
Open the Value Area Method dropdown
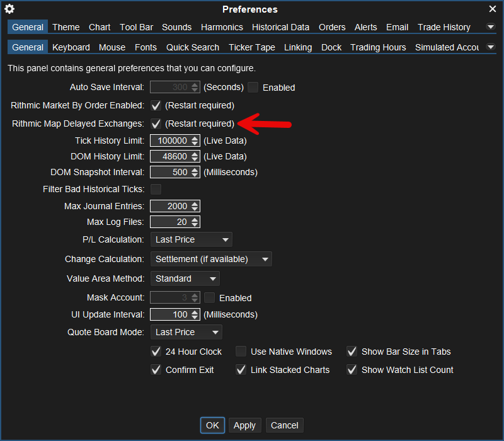pos(185,278)
